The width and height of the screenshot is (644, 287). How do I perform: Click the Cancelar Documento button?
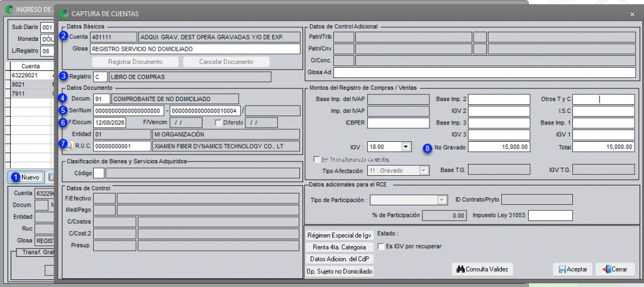click(x=226, y=62)
